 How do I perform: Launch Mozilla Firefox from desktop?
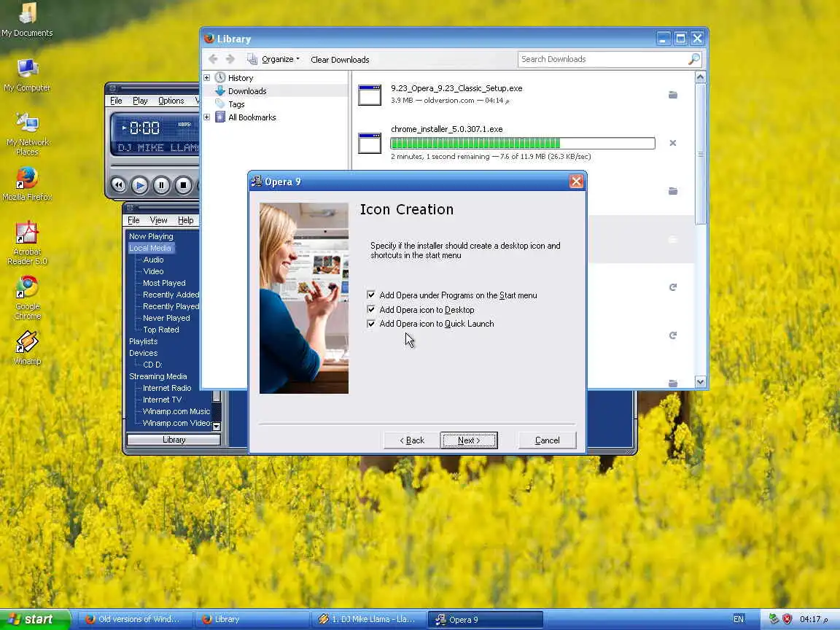[x=27, y=184]
